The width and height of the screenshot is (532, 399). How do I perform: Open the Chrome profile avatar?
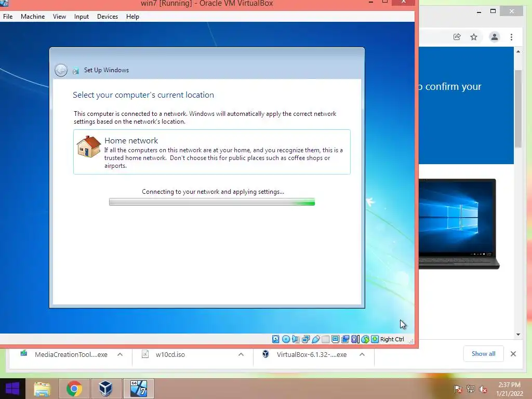[495, 37]
